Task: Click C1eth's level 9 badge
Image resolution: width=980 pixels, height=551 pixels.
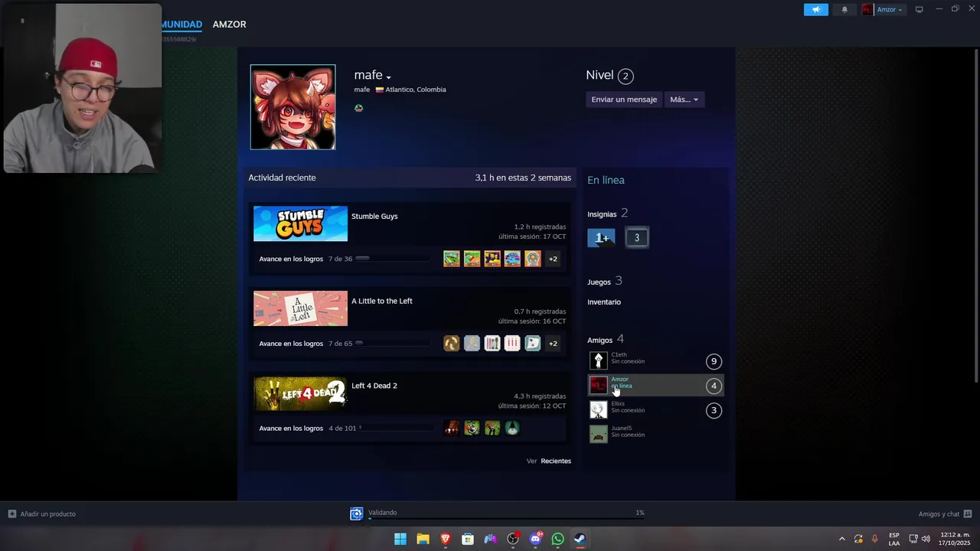Action: 714,362
